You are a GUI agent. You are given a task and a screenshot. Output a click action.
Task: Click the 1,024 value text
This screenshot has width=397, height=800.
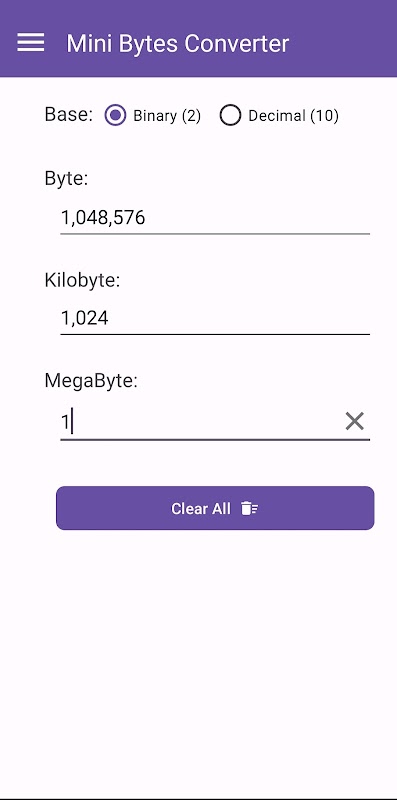85,318
